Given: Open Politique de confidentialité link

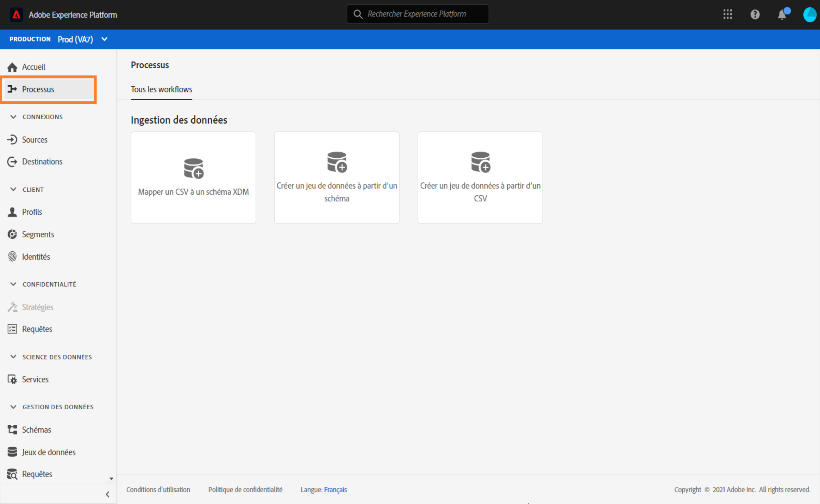Looking at the screenshot, I should [x=245, y=490].
